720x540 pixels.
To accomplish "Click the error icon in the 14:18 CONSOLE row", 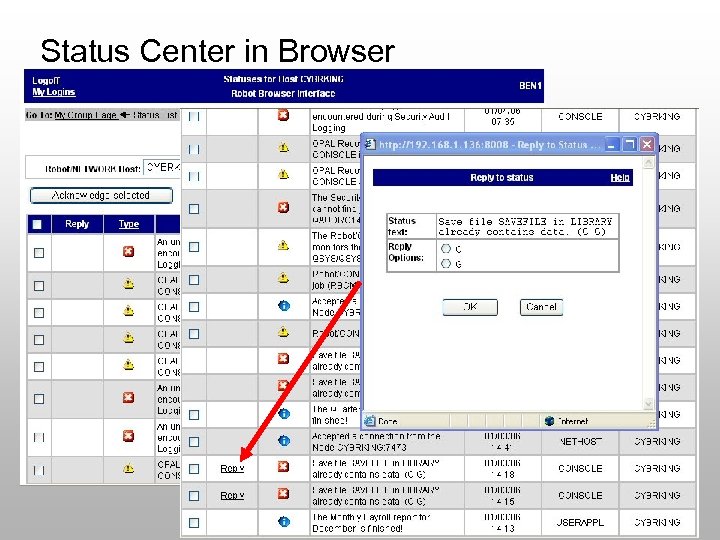I will pos(283,467).
